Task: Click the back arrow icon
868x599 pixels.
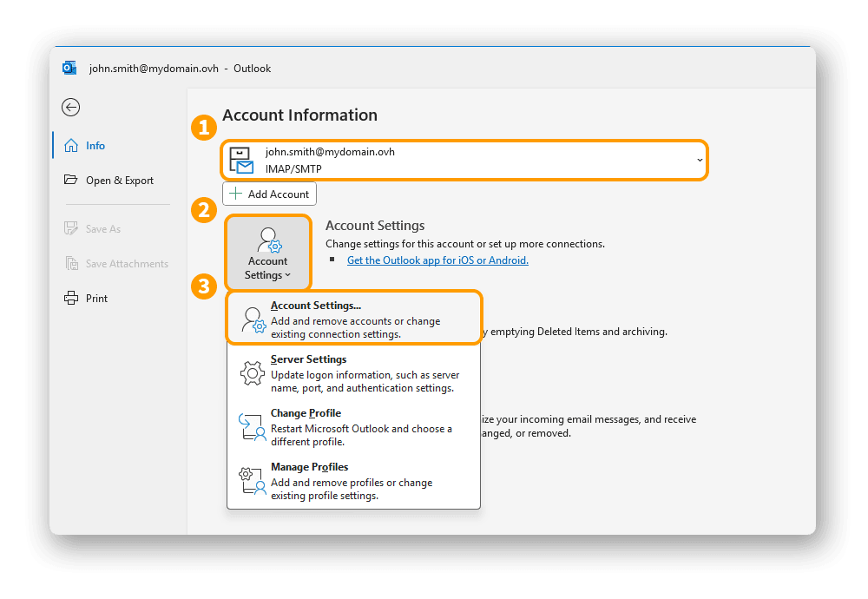Action: click(x=71, y=107)
